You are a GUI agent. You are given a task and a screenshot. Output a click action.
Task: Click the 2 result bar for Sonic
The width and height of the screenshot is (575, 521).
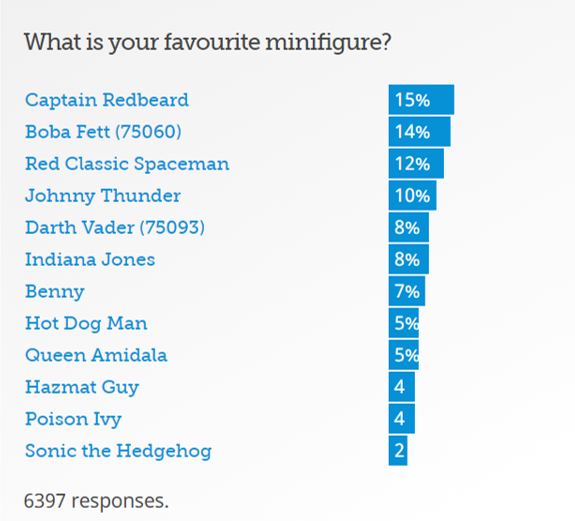[x=398, y=451]
